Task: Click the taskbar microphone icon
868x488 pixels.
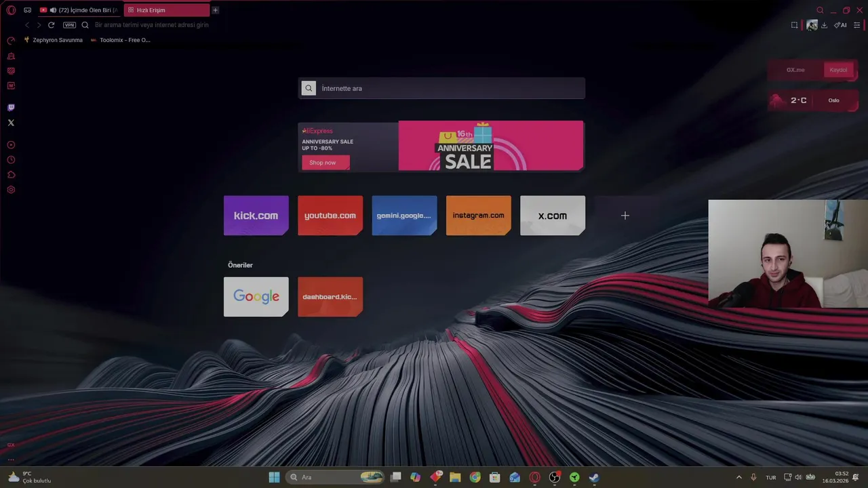Action: pyautogui.click(x=753, y=477)
